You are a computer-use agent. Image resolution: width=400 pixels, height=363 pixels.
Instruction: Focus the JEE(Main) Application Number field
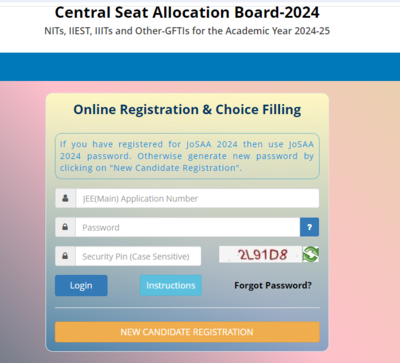pyautogui.click(x=197, y=198)
